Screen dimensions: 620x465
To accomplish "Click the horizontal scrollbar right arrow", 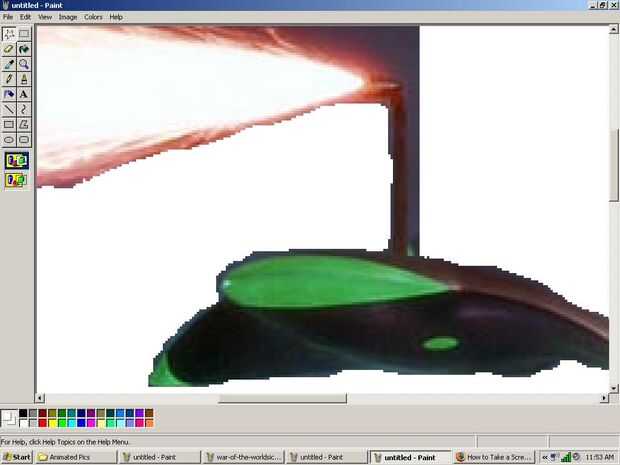I will [x=604, y=398].
